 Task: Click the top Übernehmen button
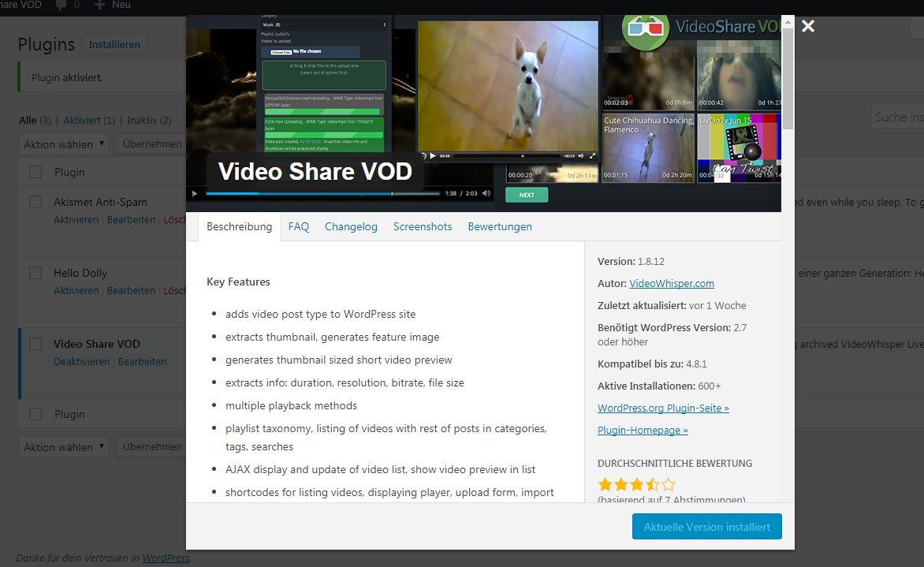[x=151, y=144]
